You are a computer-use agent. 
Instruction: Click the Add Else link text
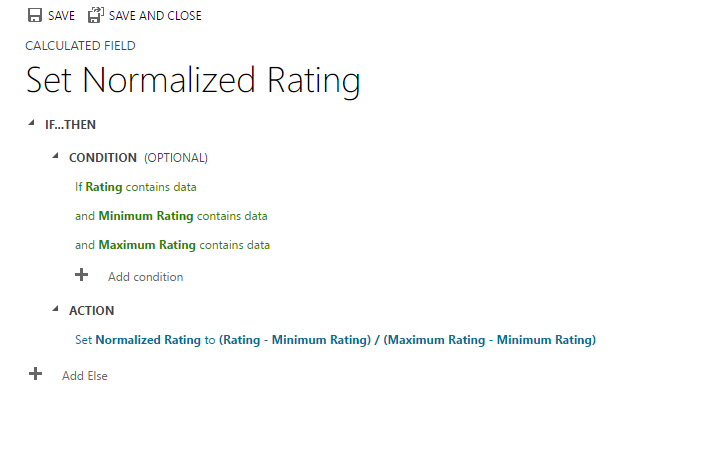tap(85, 376)
